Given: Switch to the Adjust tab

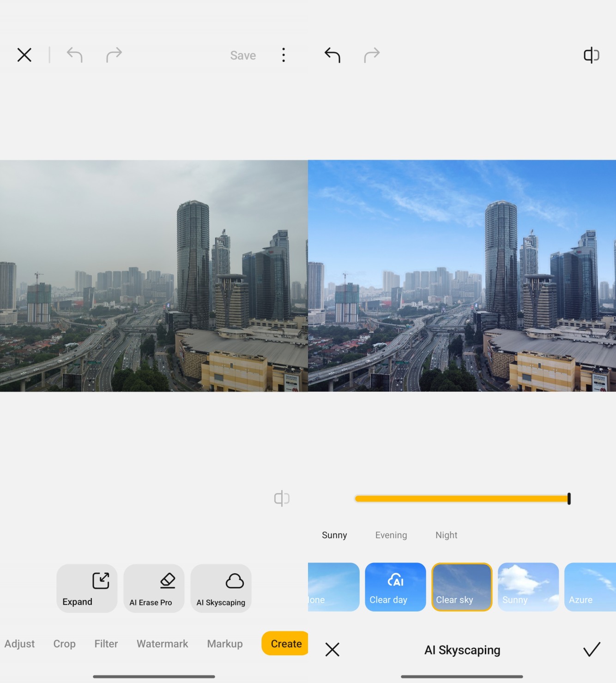Looking at the screenshot, I should pyautogui.click(x=19, y=644).
